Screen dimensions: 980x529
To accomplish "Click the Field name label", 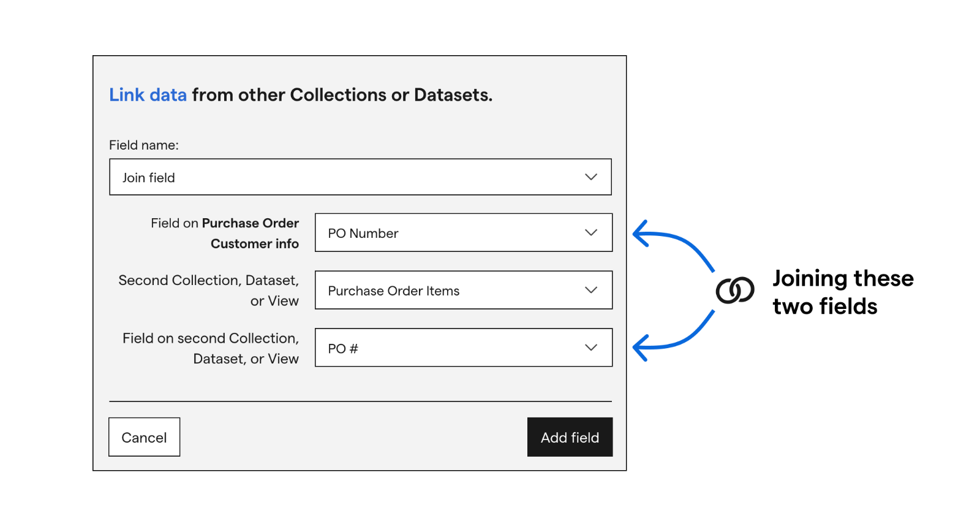I will (x=144, y=145).
